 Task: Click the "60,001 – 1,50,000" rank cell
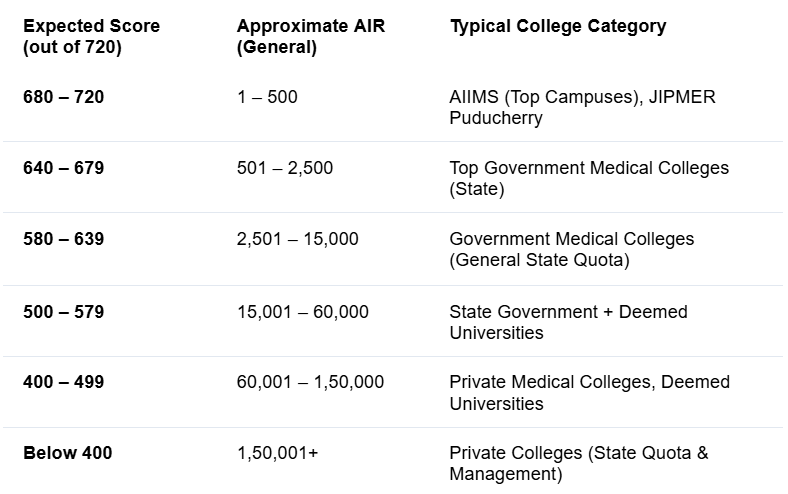point(310,382)
